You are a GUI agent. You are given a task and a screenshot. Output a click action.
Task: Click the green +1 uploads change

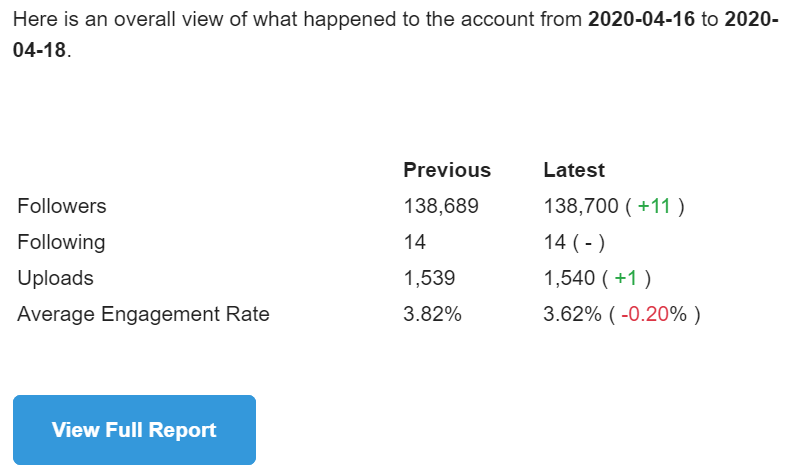click(x=626, y=278)
